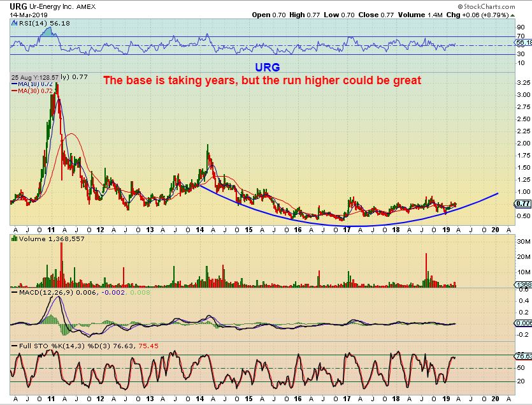Click the red 'base is taking years' annotation
This screenshot has height=405, width=532.
262,80
